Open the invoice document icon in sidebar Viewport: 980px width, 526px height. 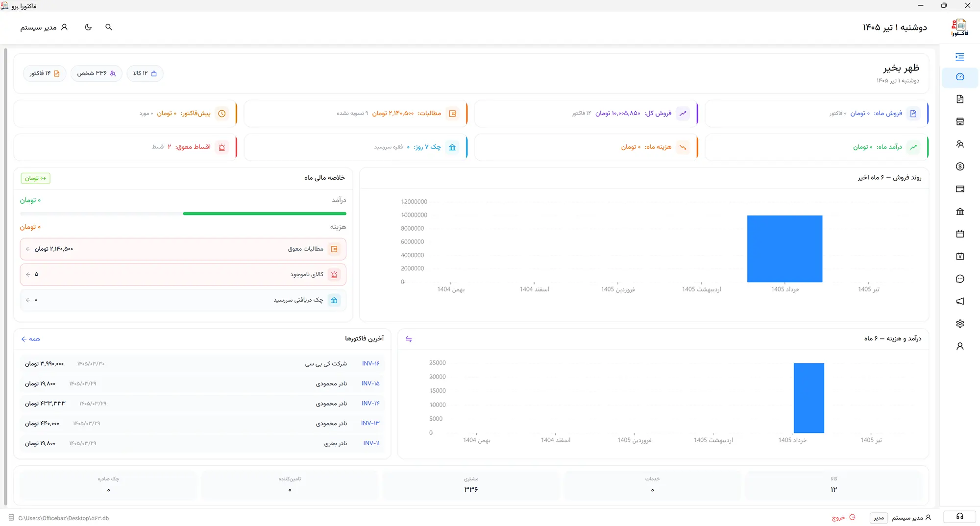(x=960, y=99)
